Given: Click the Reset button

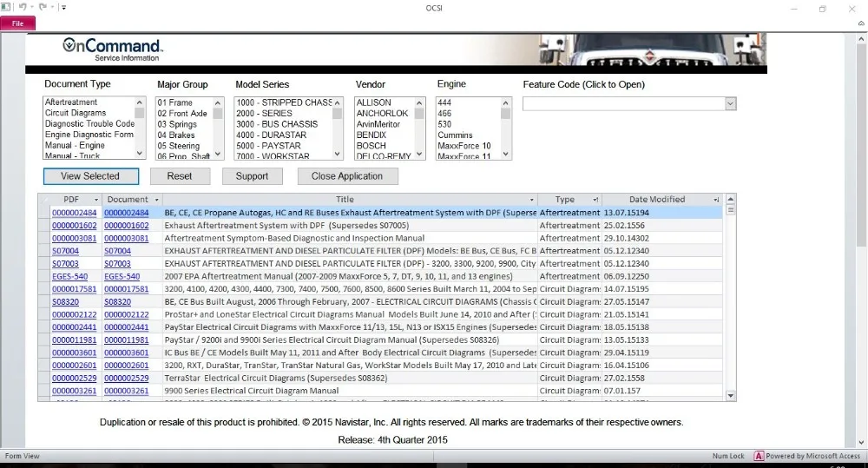Looking at the screenshot, I should 180,176.
